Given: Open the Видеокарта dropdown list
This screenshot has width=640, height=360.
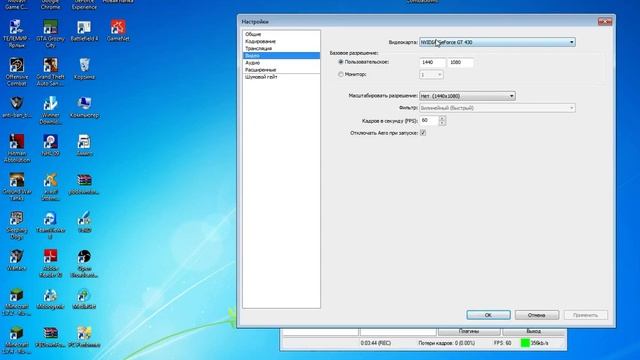Looking at the screenshot, I should click(497, 42).
